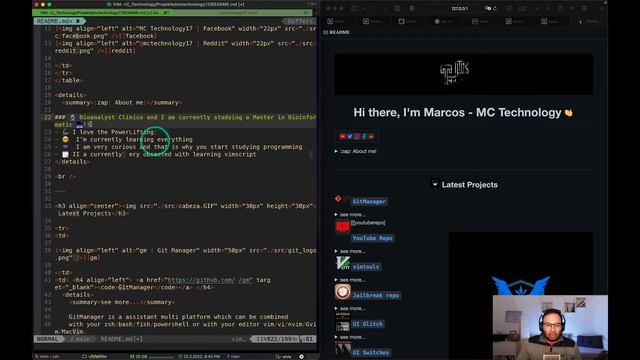The image size is (640, 360).
Task: Click the Cydia icon beside Jailbreak repo
Action: coord(342,291)
